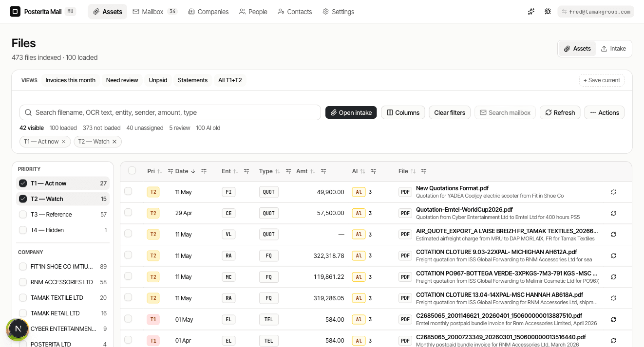Focus the file search field
The image size is (644, 347).
click(170, 112)
